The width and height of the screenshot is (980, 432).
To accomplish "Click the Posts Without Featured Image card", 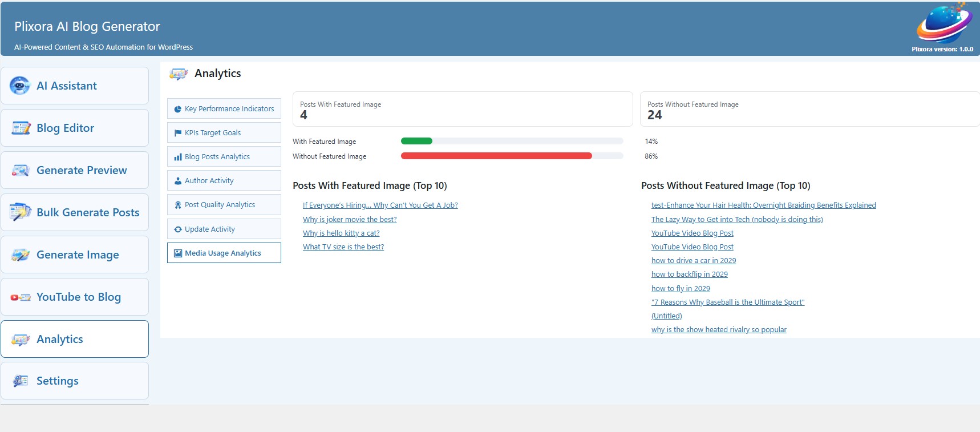I will click(x=809, y=109).
